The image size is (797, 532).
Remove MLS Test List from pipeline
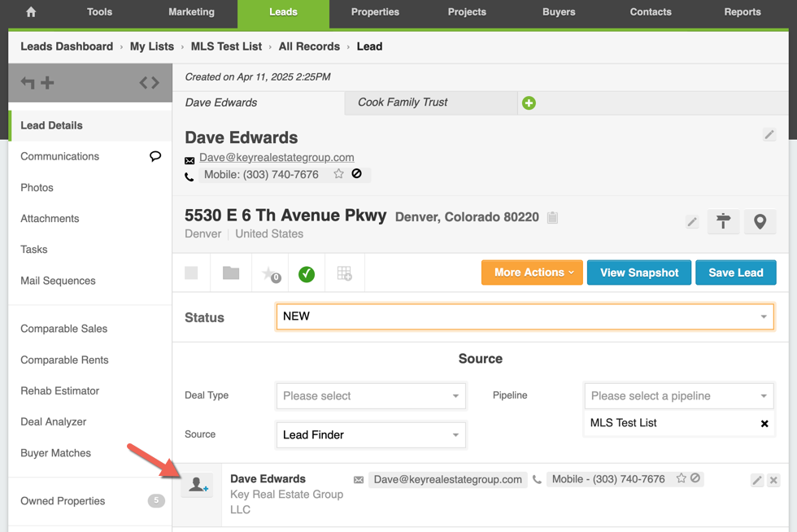[x=764, y=424]
